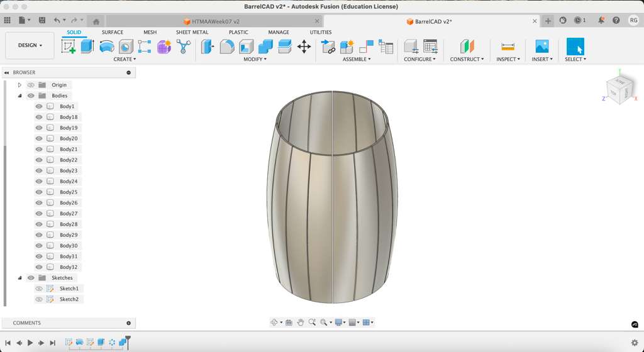Click the Revolve tool icon

coord(107,47)
